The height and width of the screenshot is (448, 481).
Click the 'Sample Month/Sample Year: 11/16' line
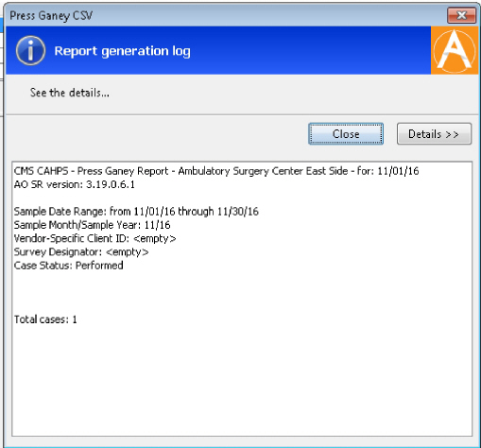[x=92, y=225]
